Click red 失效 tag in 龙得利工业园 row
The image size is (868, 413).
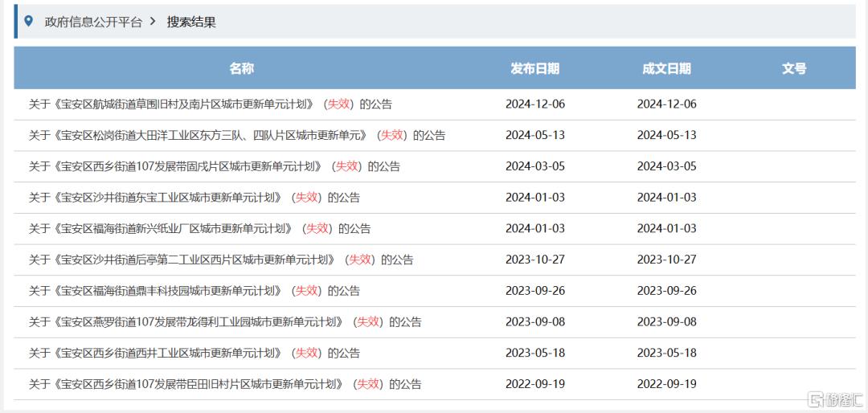click(367, 321)
